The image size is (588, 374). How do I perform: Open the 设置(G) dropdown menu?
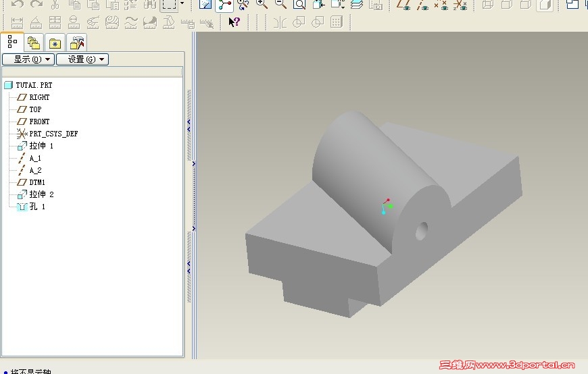(82, 59)
